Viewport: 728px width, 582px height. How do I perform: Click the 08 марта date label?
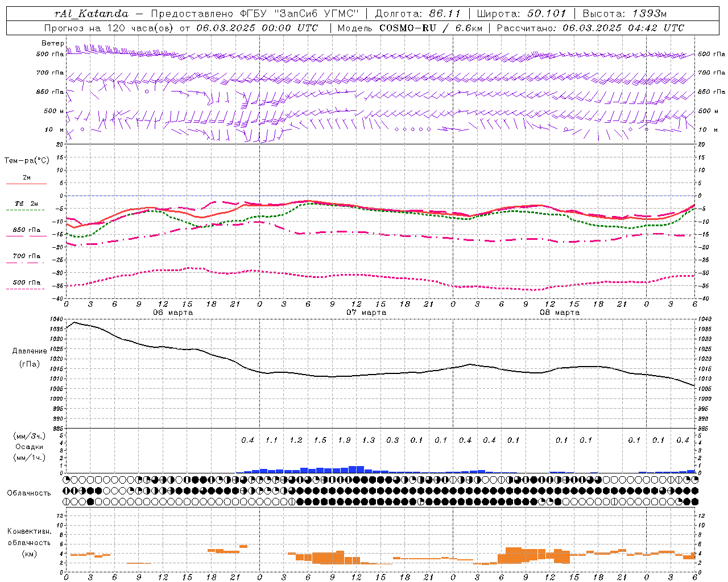(x=560, y=312)
